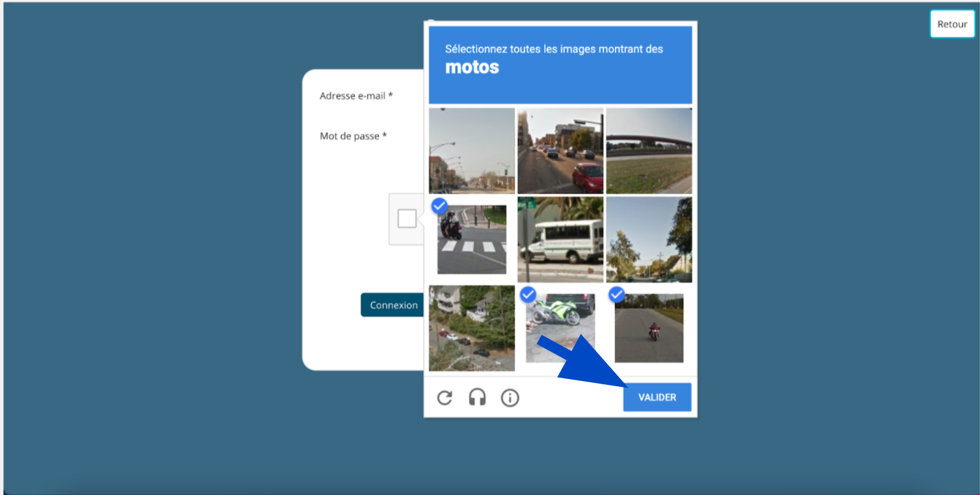
Task: Click the VALIDER button
Action: [657, 397]
